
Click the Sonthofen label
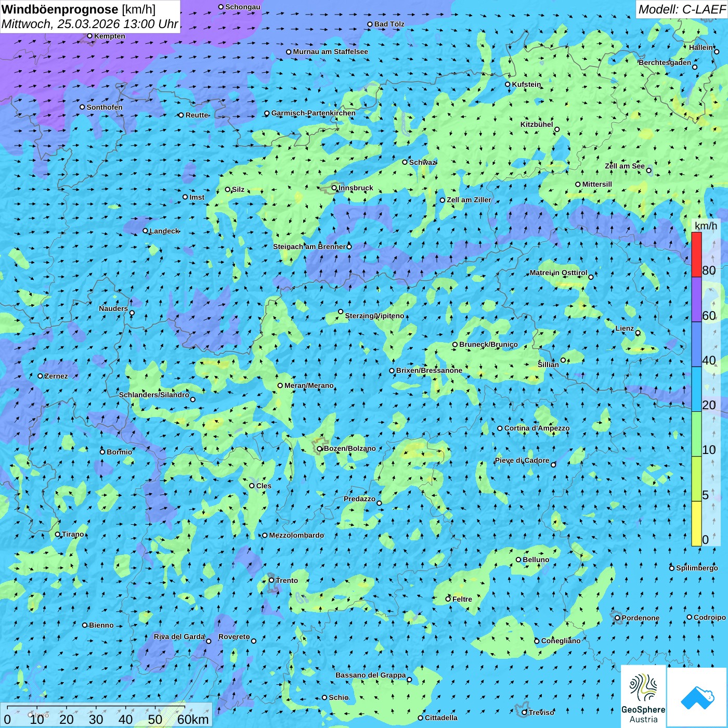pyautogui.click(x=105, y=107)
